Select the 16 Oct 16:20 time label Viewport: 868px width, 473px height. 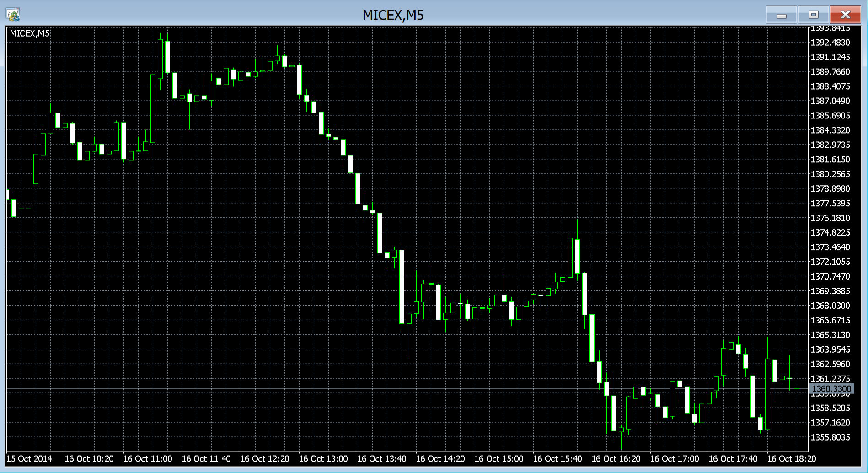pos(616,459)
